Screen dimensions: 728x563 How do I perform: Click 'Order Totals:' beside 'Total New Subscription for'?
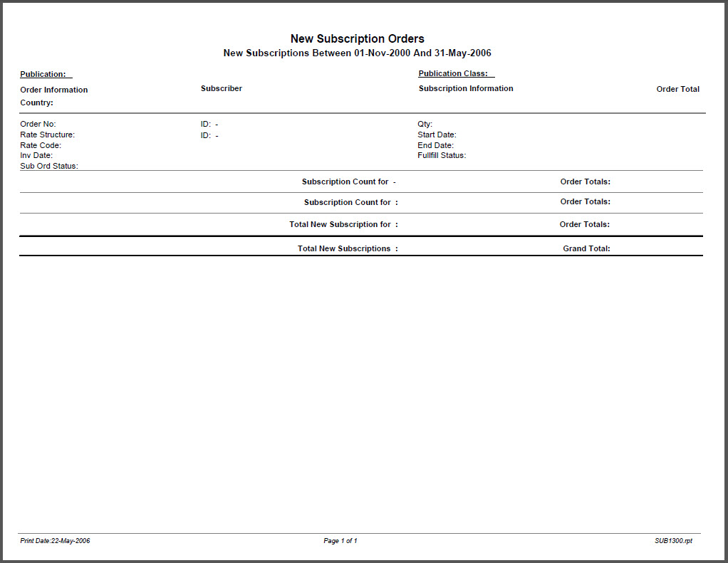(585, 224)
